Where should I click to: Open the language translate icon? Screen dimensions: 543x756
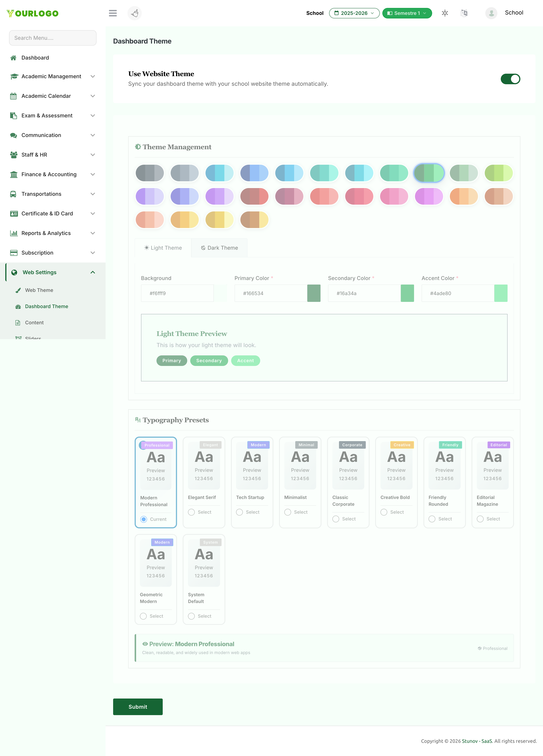pos(464,13)
